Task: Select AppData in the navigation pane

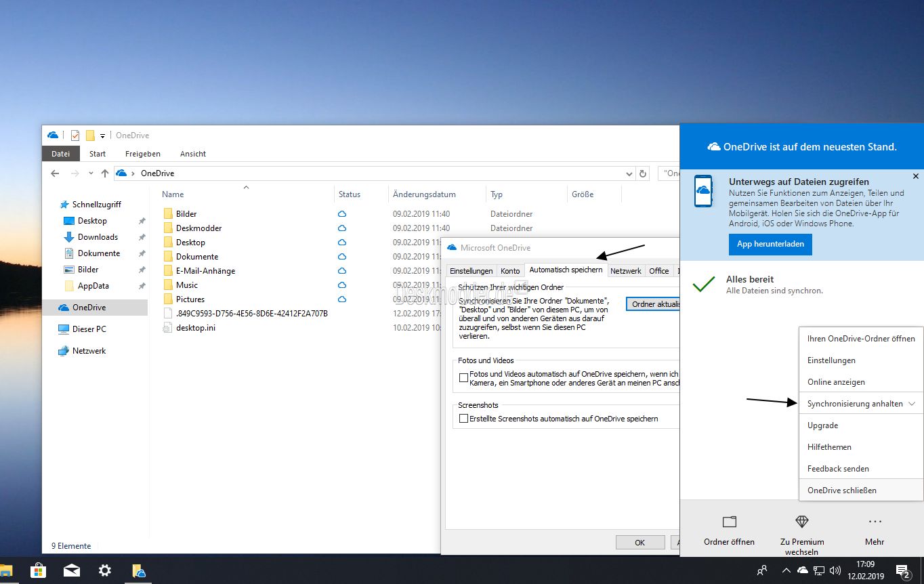Action: tap(94, 286)
